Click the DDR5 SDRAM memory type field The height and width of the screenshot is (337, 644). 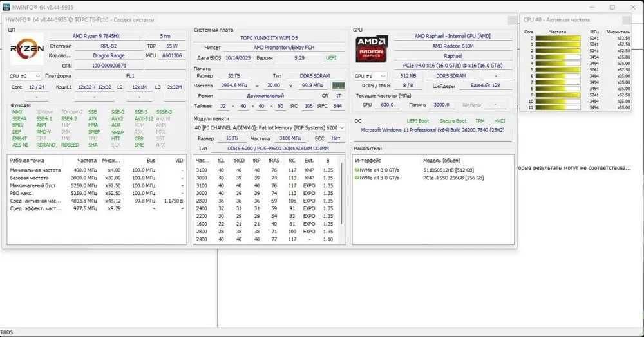315,76
